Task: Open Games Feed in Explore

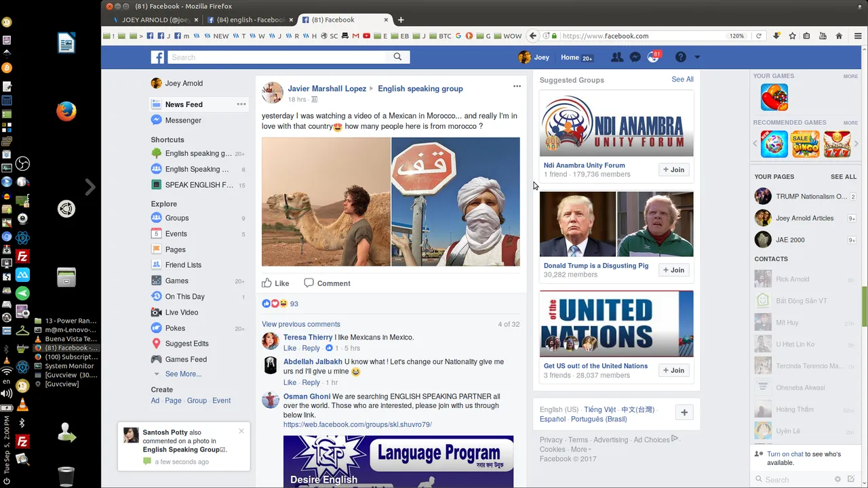Action: [186, 359]
